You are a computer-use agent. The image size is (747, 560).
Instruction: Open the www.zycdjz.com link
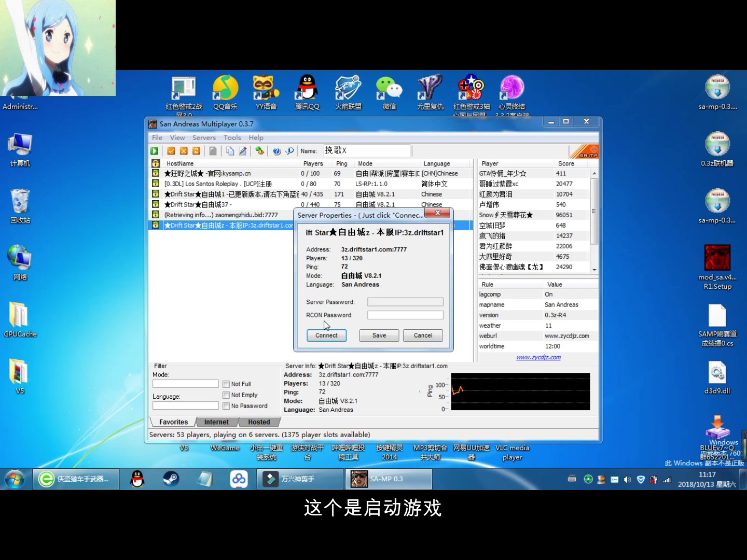[538, 357]
